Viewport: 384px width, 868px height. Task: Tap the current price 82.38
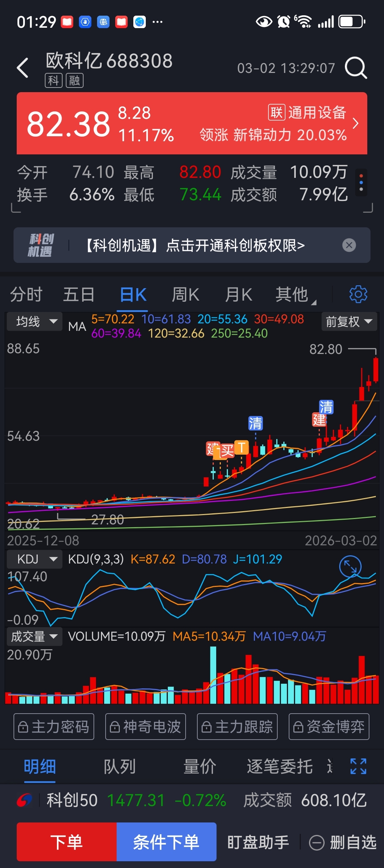68,124
